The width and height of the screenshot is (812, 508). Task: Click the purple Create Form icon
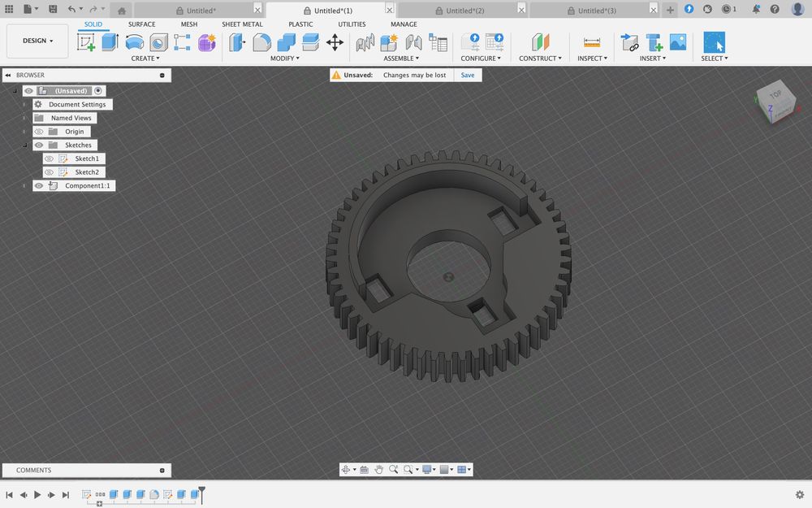[206, 42]
